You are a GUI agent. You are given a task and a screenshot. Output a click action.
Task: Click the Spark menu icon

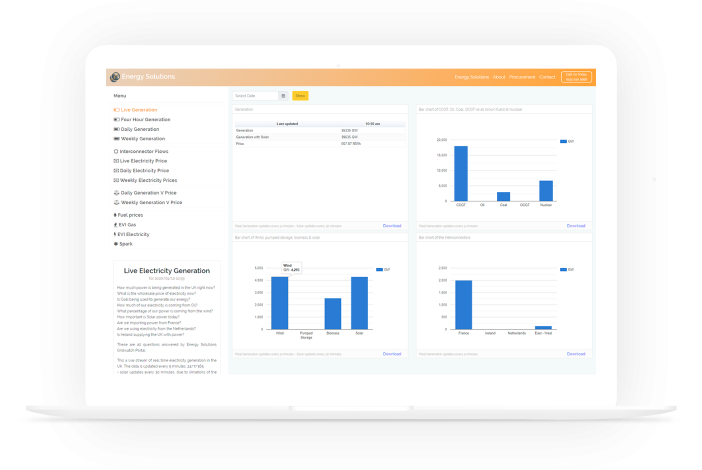(x=116, y=243)
